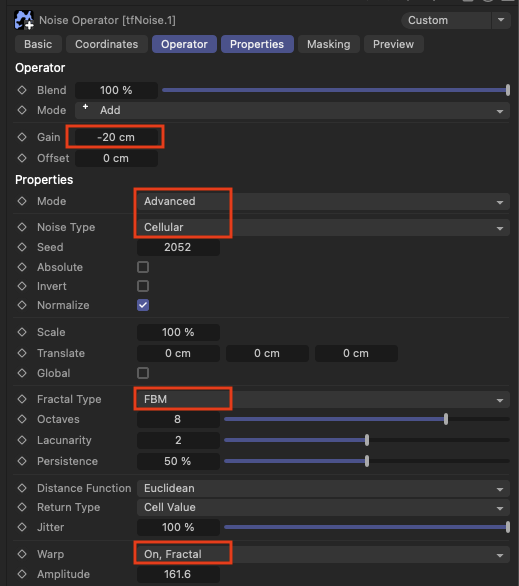Screen dimensions: 519x586
Task: Toggle keyframe diamond beside Amplitude
Action: tap(22, 574)
